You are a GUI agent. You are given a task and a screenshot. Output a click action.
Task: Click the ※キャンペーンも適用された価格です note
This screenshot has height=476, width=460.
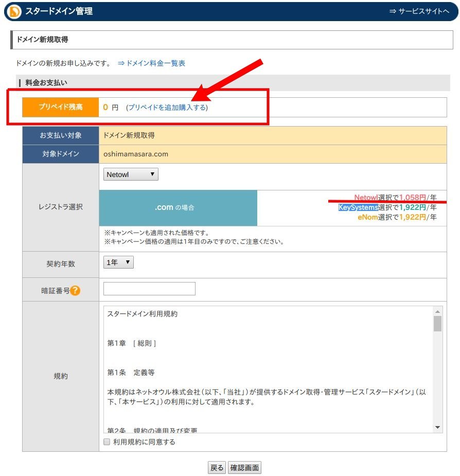(x=156, y=233)
